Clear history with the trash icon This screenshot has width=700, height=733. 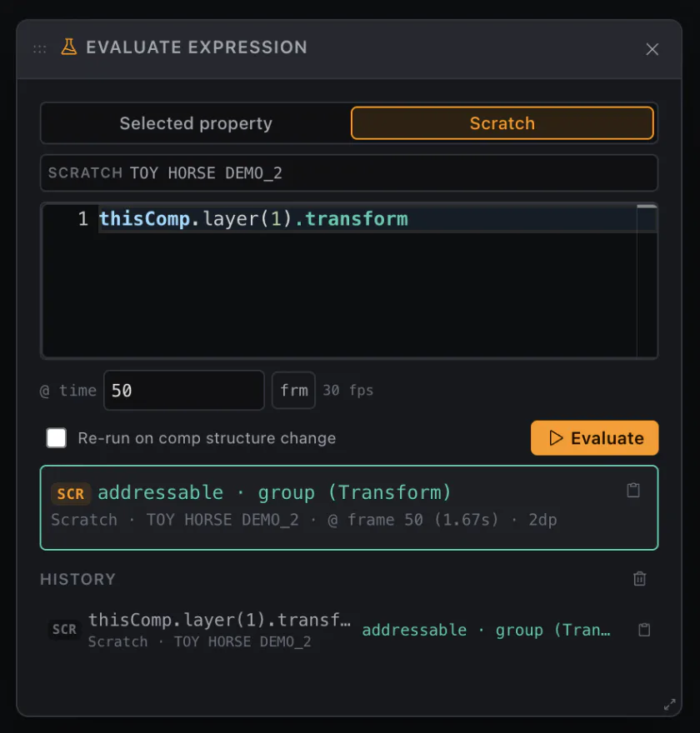pos(640,579)
